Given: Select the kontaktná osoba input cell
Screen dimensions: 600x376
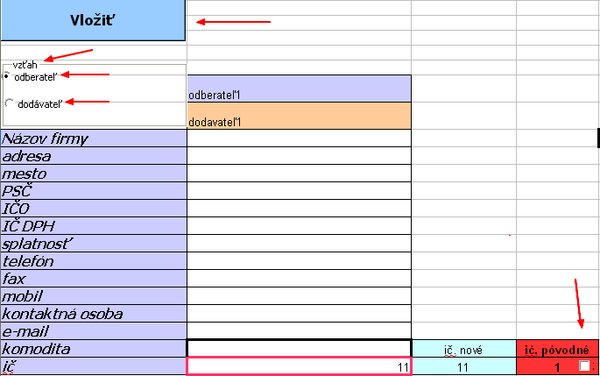Looking at the screenshot, I should point(299,314).
